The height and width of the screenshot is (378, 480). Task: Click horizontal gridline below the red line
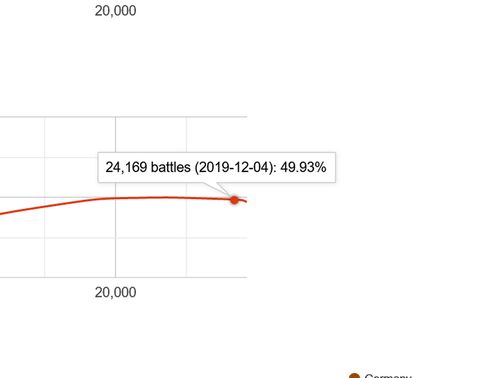click(123, 238)
